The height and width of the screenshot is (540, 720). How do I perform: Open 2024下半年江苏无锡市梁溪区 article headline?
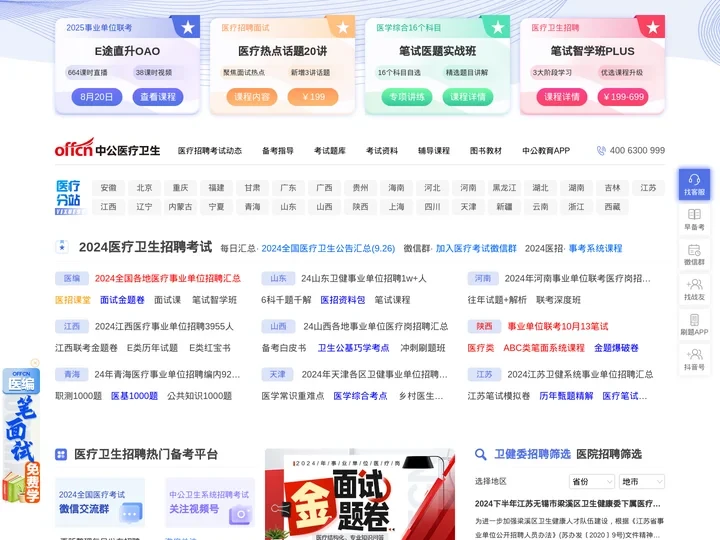pos(568,504)
